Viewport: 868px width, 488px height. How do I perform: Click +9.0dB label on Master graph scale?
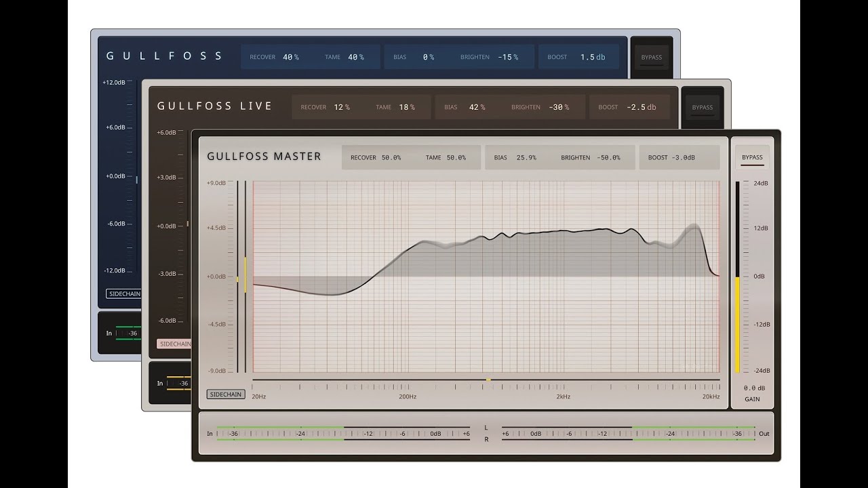tap(216, 183)
